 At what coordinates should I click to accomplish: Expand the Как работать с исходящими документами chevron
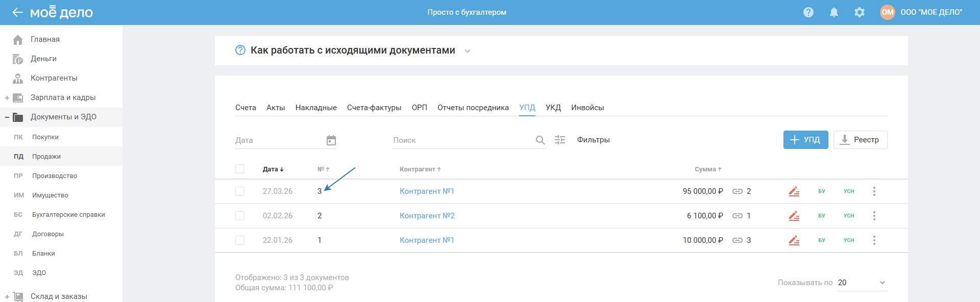coord(468,51)
